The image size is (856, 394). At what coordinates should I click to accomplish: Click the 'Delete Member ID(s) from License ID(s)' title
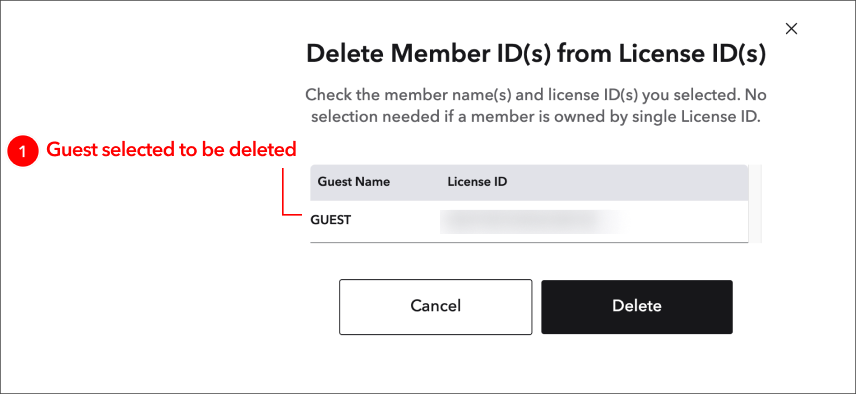[536, 55]
